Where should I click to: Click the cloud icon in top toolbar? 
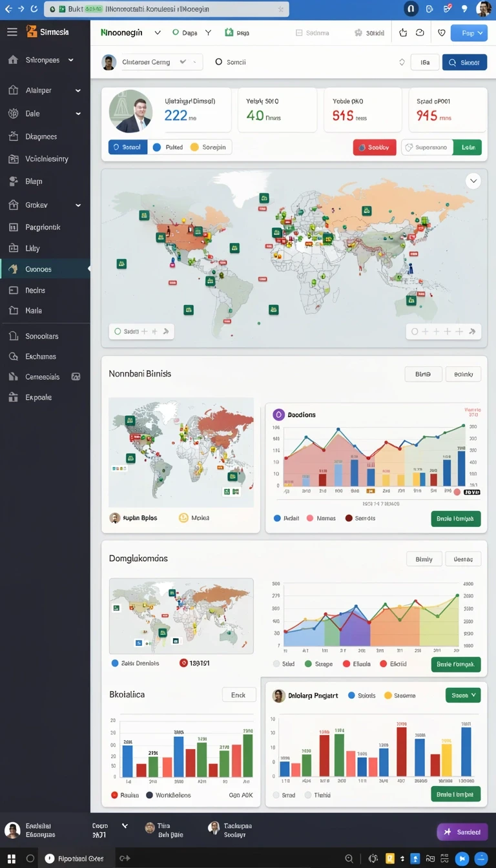(420, 32)
